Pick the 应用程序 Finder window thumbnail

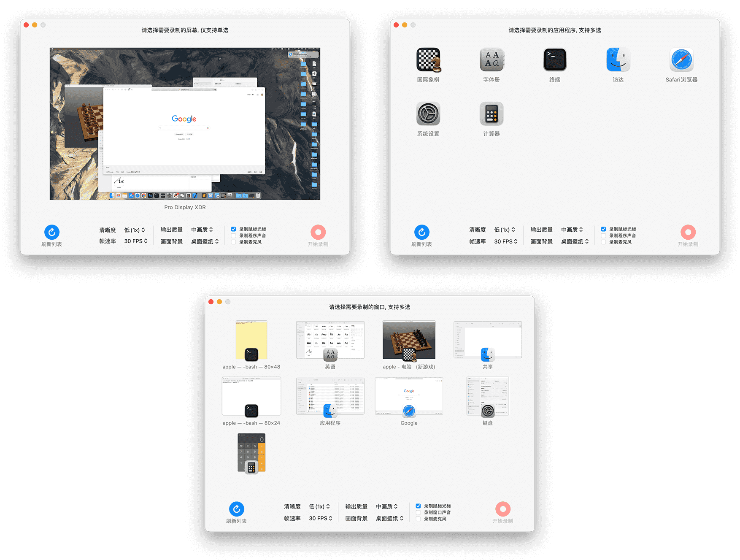(x=330, y=396)
